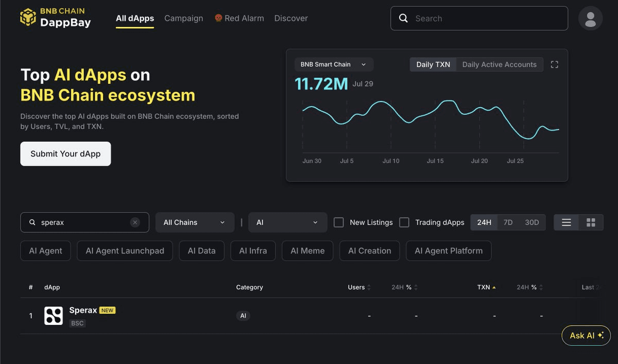Screen dimensions: 618x364
Task: Sort TXN 24H % column
Action: tap(541, 287)
